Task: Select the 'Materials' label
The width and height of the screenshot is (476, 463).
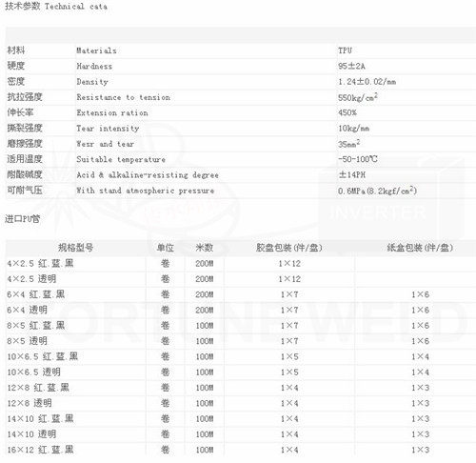Action: point(96,50)
